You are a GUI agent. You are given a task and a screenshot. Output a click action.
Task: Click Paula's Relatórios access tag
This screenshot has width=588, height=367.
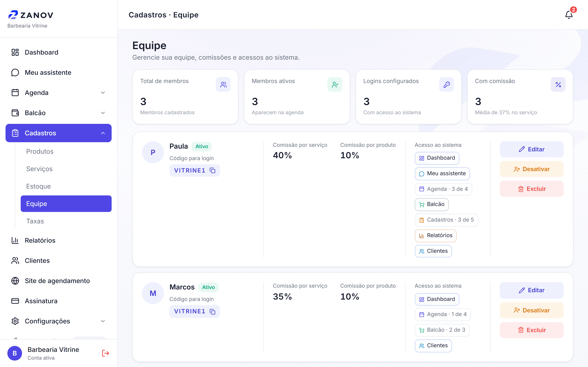click(435, 235)
